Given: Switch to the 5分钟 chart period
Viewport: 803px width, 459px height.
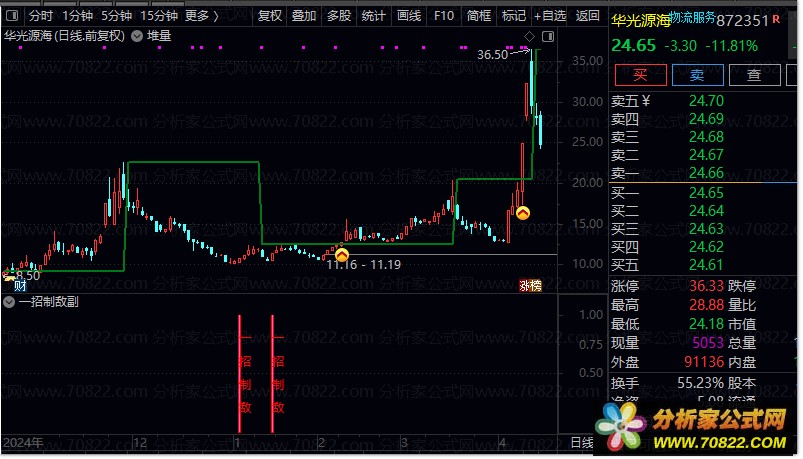Looking at the screenshot, I should click(116, 16).
